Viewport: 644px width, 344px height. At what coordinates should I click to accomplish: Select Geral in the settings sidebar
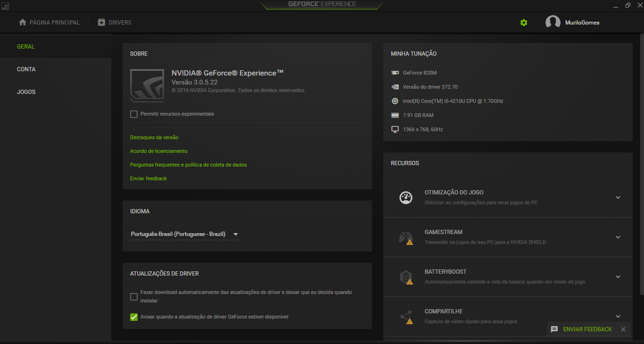point(56,47)
